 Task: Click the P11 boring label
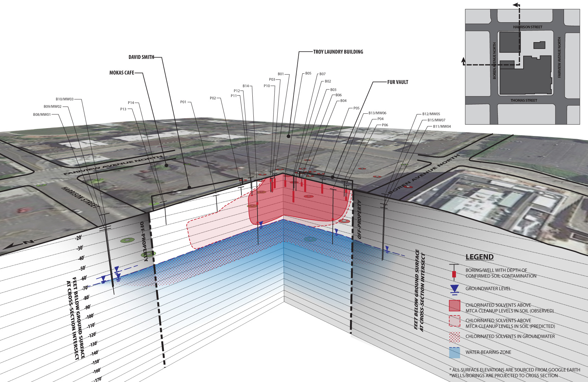click(x=234, y=96)
